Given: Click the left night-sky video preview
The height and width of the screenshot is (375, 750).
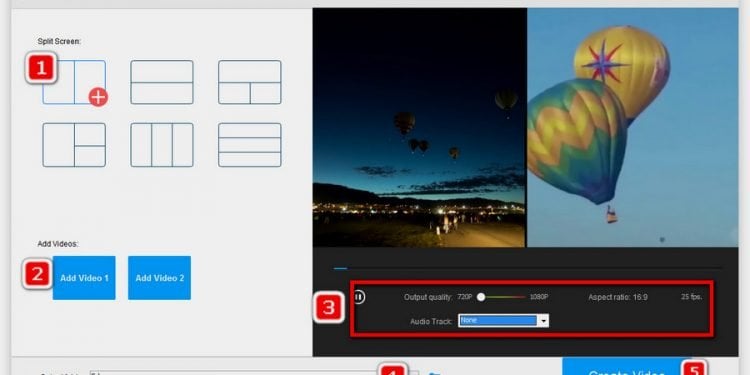Looking at the screenshot, I should (x=419, y=127).
